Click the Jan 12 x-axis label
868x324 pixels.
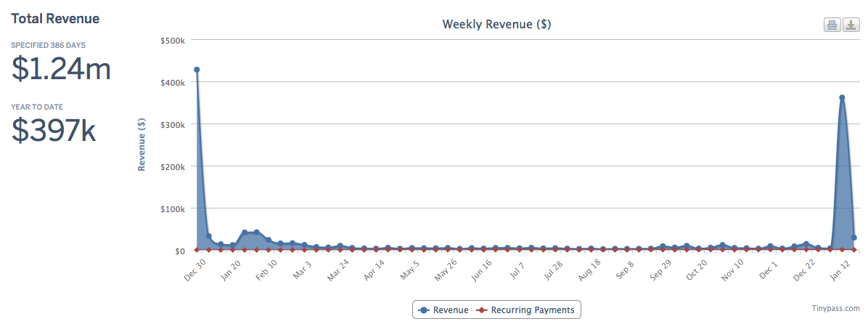(840, 268)
